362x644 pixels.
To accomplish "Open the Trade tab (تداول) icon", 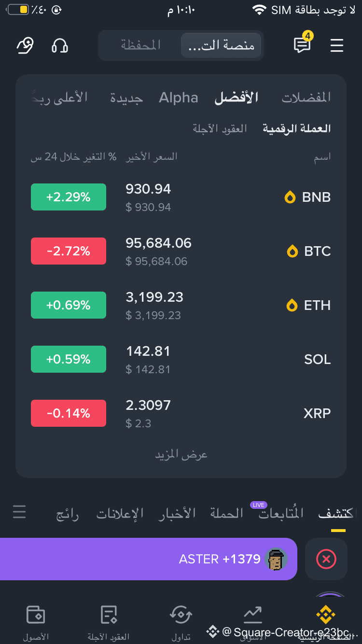I will click(181, 615).
